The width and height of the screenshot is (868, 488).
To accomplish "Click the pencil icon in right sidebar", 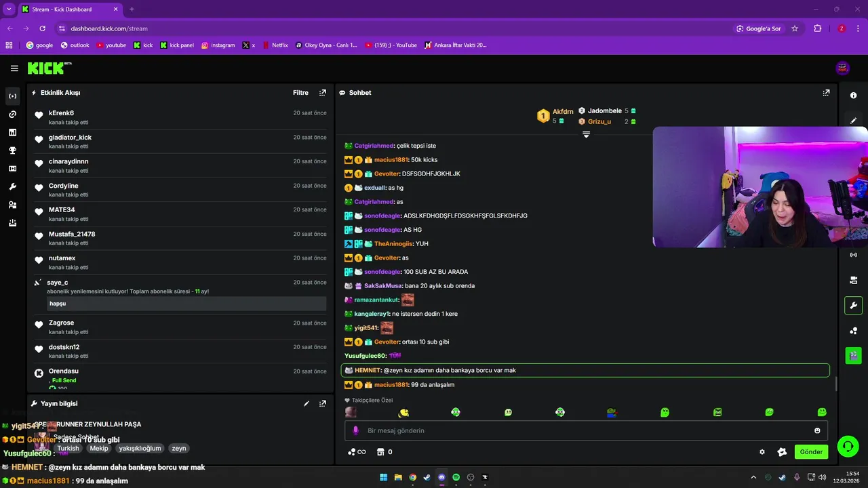I will 853,121.
